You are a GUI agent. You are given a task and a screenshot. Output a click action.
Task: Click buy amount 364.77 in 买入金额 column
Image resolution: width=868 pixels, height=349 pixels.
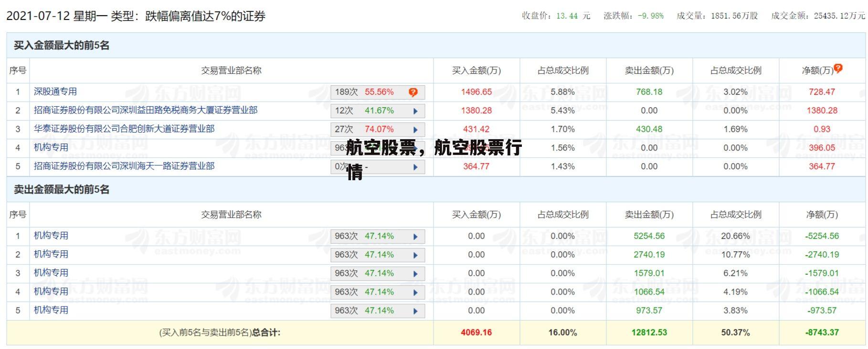point(476,166)
